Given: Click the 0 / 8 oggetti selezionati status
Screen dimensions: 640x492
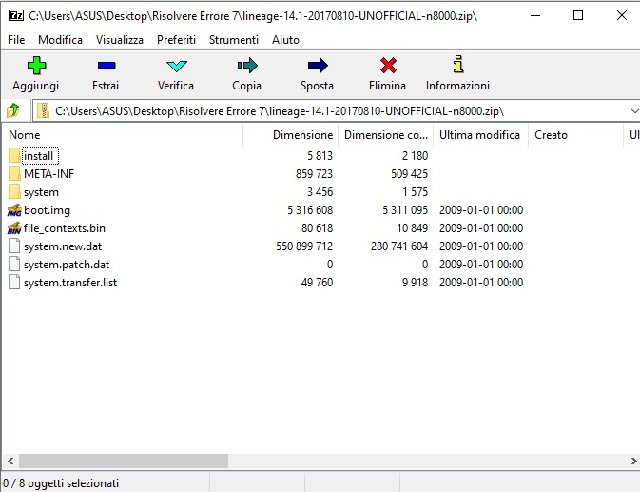Looking at the screenshot, I should coord(61,483).
